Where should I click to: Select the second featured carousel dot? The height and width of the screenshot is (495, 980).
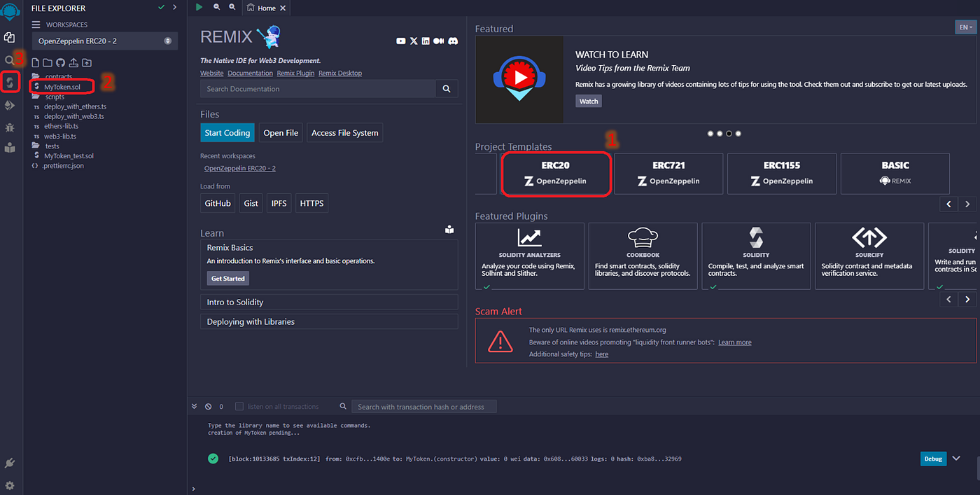[720, 133]
